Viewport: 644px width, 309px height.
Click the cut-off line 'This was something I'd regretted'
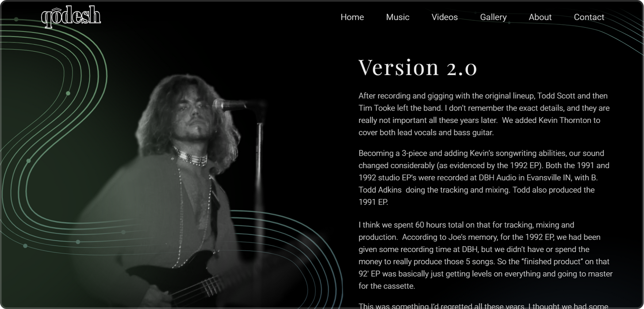(483, 305)
